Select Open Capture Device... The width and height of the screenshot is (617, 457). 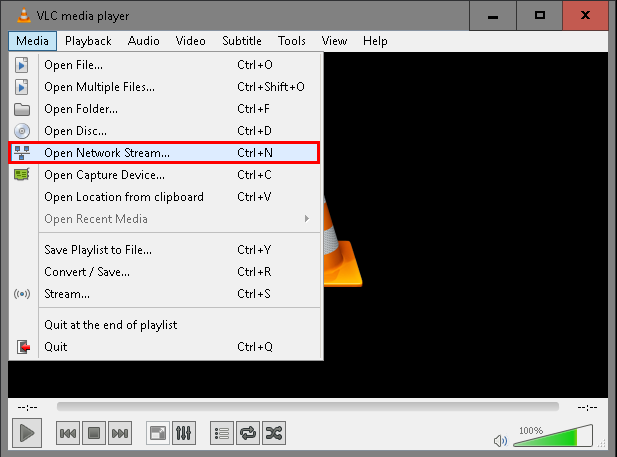coord(166,175)
